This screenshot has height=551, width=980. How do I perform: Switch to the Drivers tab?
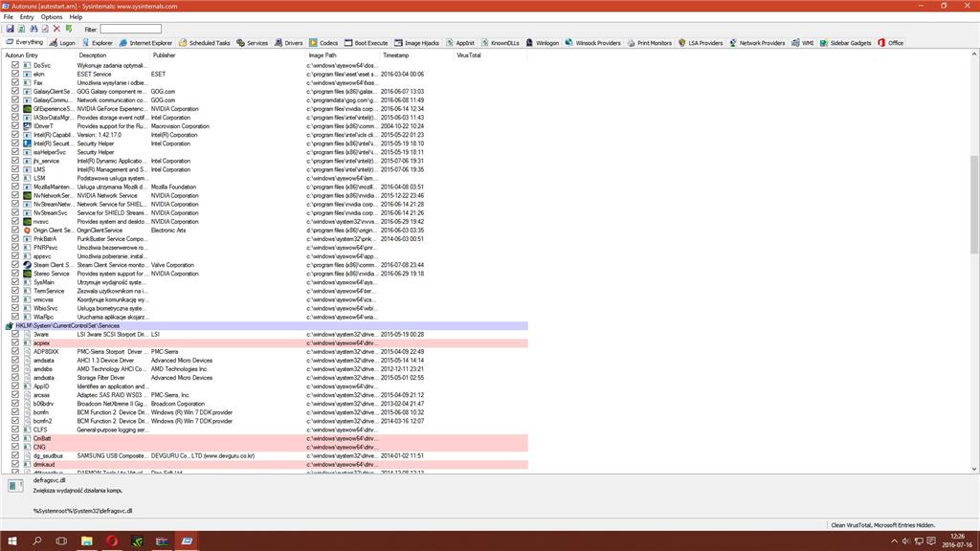(288, 43)
